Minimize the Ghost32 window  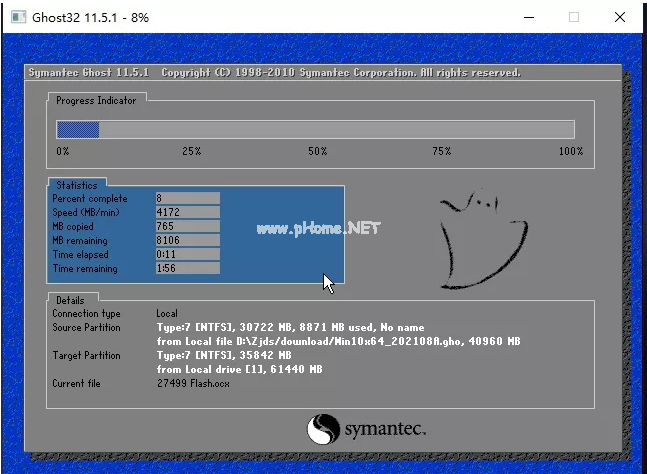pyautogui.click(x=529, y=16)
